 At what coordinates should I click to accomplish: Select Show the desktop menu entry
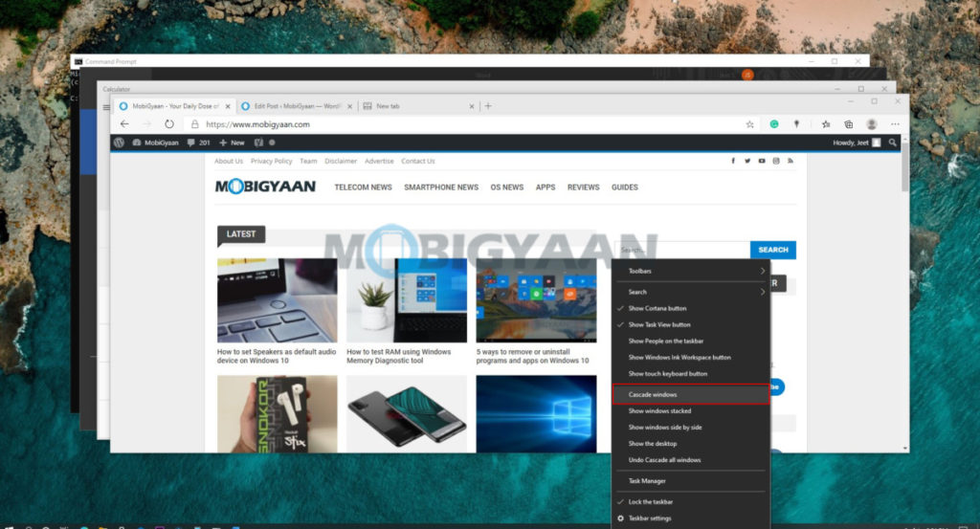tap(691, 444)
